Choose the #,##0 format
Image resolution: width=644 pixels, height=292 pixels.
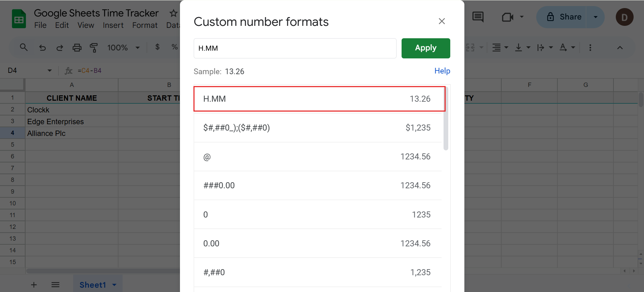(x=318, y=272)
